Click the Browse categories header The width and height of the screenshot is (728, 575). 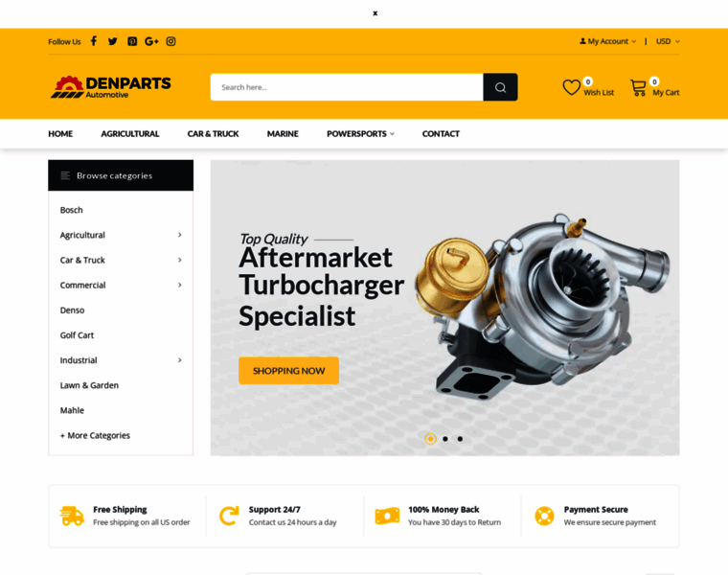(x=121, y=175)
